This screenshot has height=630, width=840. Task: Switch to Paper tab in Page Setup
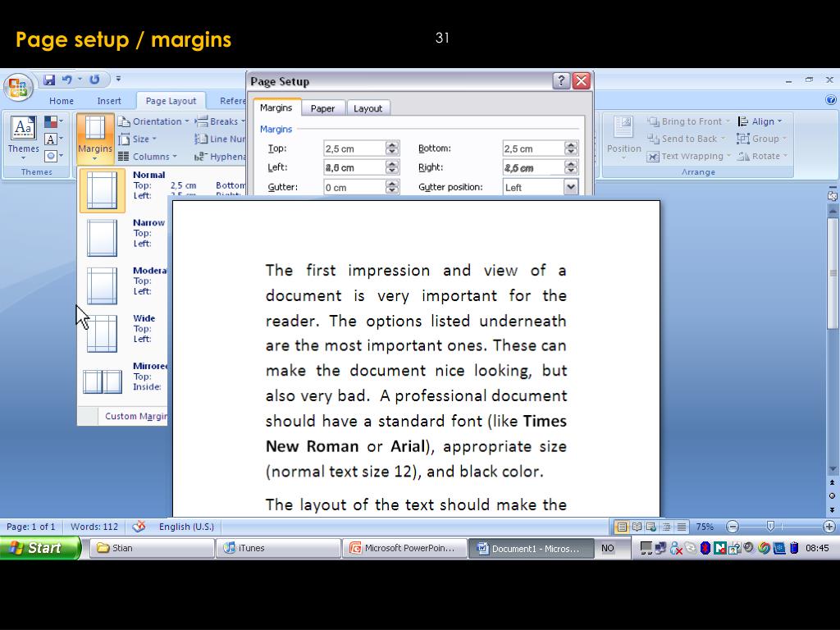(x=322, y=108)
